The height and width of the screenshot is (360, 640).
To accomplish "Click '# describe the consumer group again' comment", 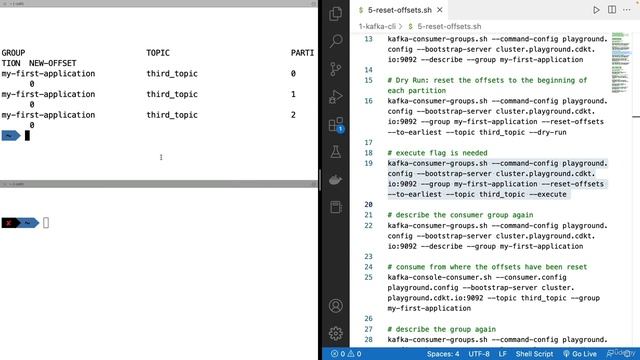I will pyautogui.click(x=460, y=215).
